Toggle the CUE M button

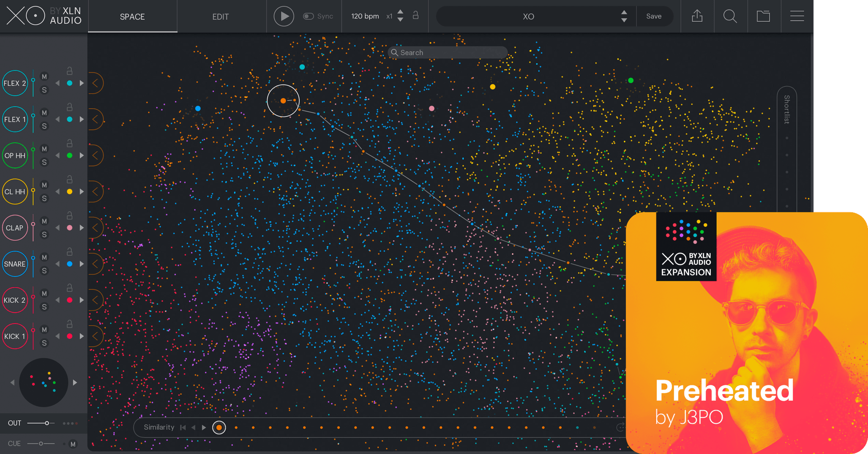click(73, 444)
